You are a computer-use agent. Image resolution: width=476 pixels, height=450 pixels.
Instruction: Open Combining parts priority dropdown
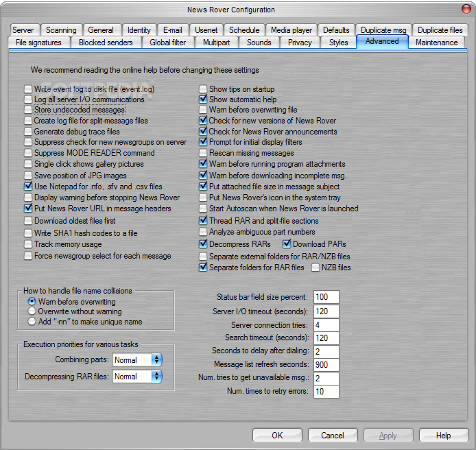click(x=137, y=360)
